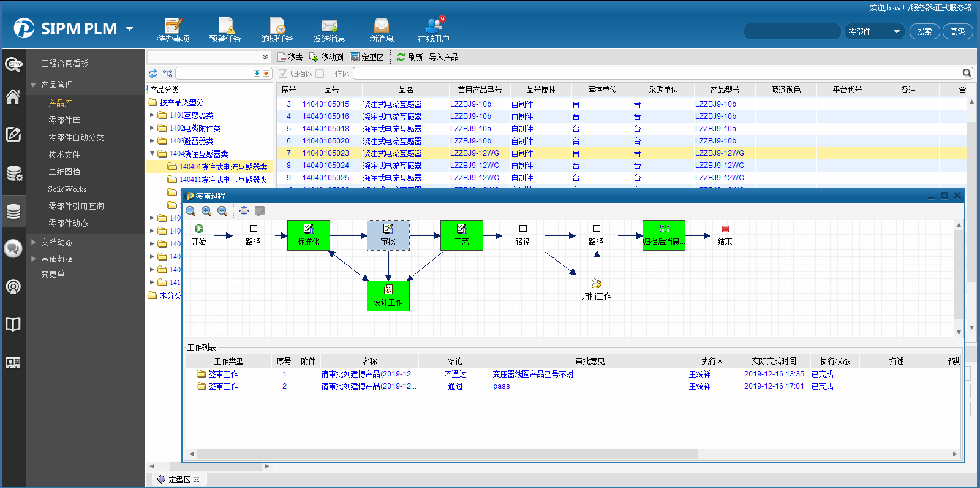The height and width of the screenshot is (488, 980).
Task: View 在线用户 online users
Action: click(x=434, y=29)
